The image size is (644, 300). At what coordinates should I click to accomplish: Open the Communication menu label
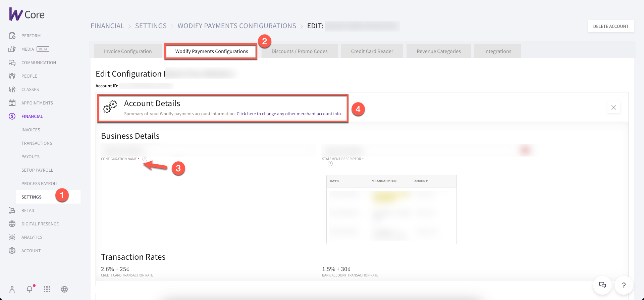(39, 62)
